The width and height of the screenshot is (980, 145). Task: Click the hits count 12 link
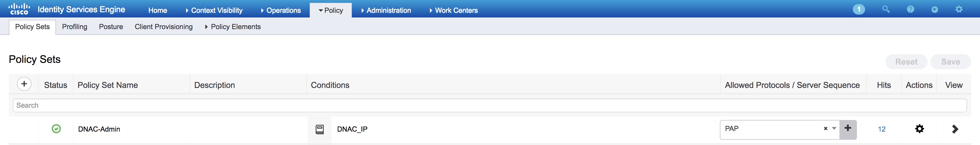(x=881, y=130)
